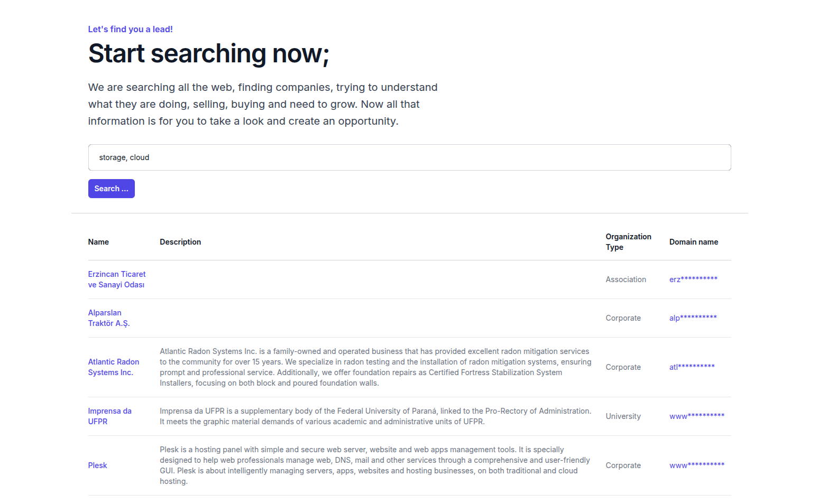
Task: Open the Plesk company link
Action: 97,465
